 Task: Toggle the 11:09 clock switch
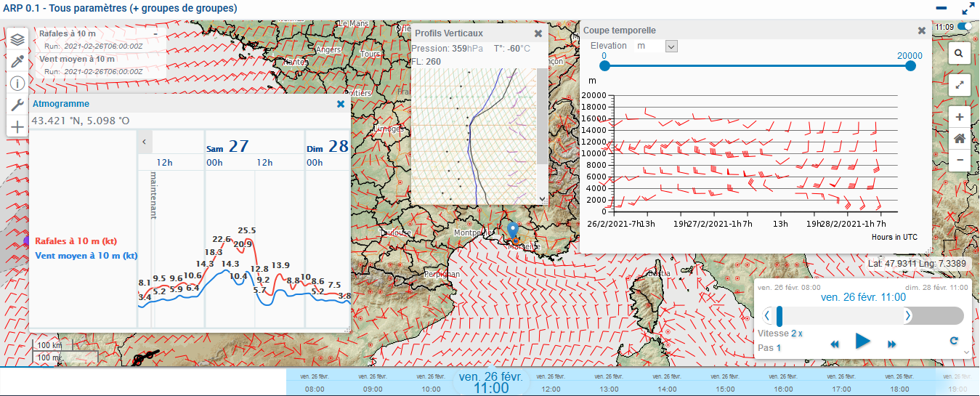[x=965, y=27]
